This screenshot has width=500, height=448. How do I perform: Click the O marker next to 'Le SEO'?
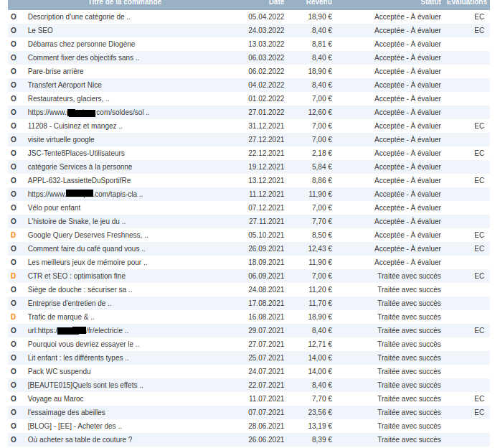[x=14, y=30]
